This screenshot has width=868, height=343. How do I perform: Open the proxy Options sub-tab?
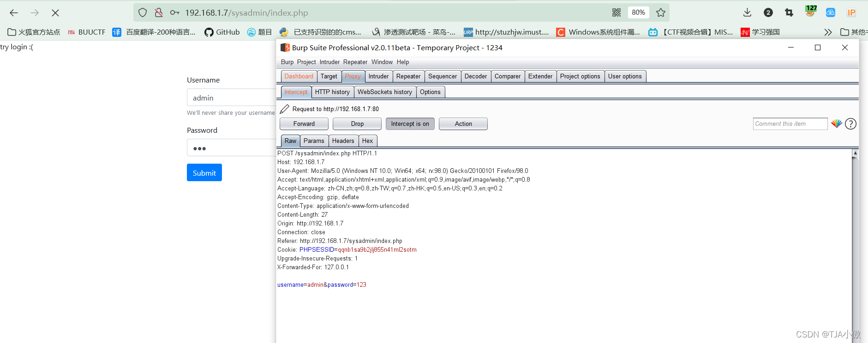430,92
